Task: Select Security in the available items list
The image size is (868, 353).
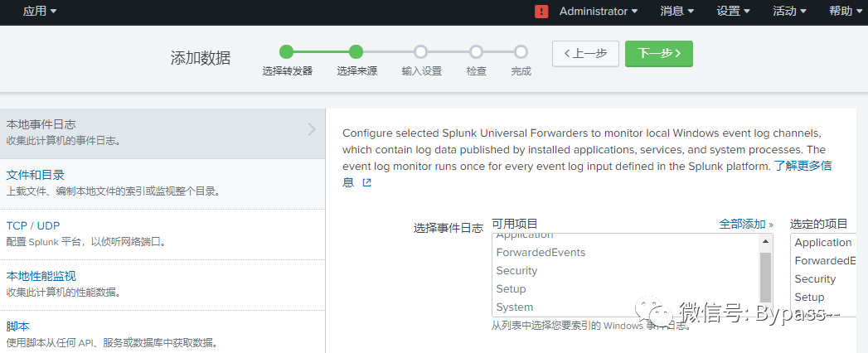Action: tap(516, 271)
